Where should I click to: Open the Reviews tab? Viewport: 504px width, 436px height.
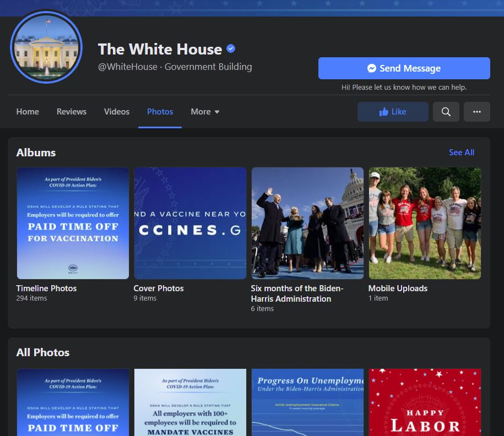72,112
